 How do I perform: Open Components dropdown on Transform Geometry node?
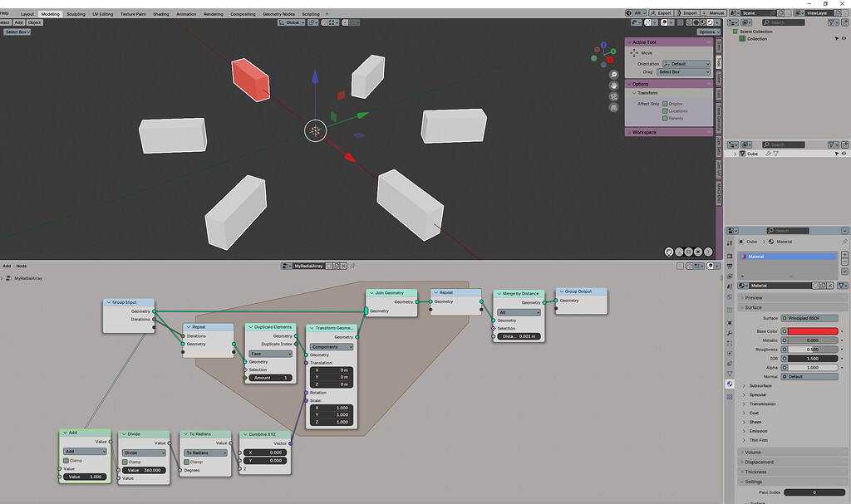(x=332, y=347)
